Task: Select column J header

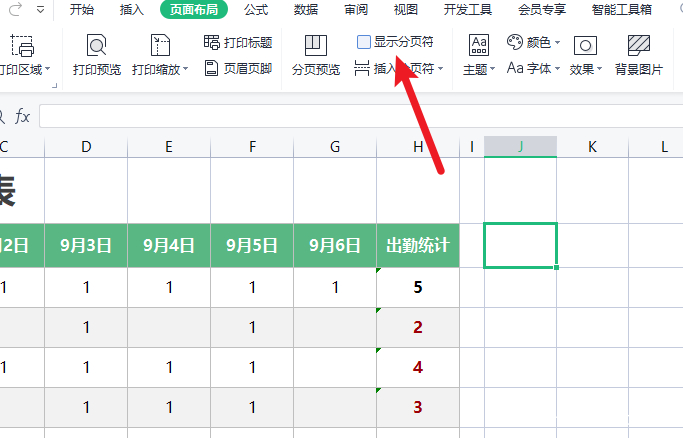Action: point(521,147)
